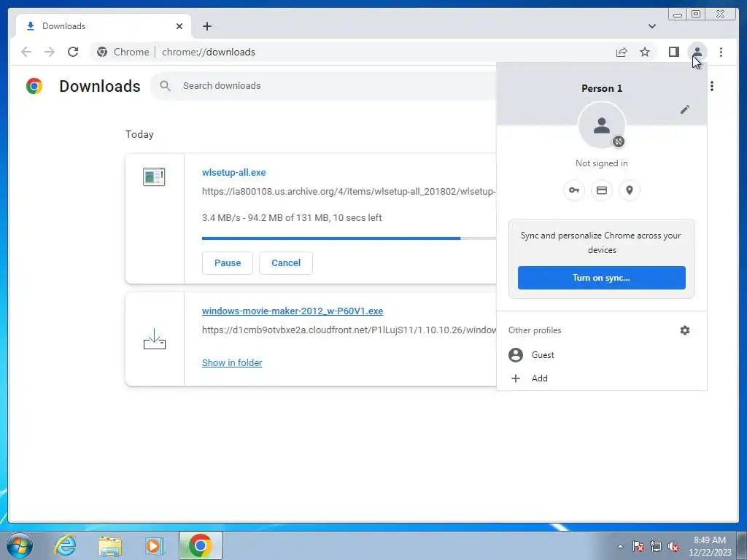Click the Action Center flag tray icon
The image size is (747, 560).
tap(638, 546)
